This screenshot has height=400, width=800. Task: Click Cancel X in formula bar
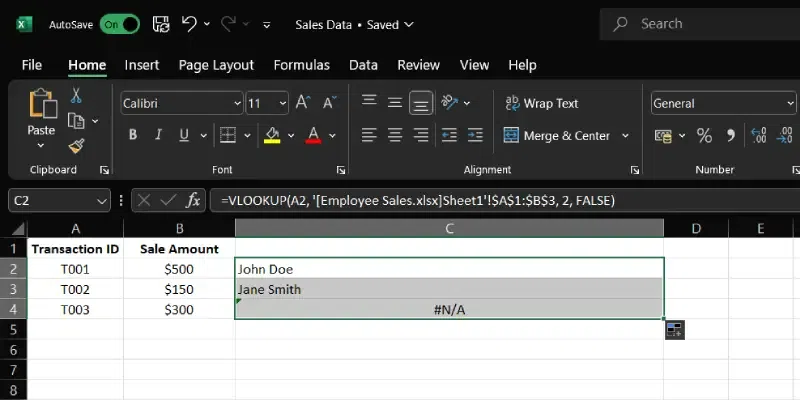144,201
